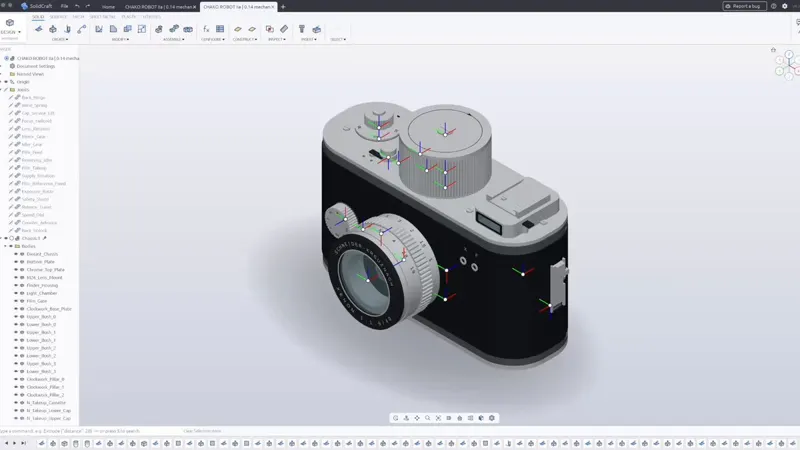This screenshot has width=800, height=450.
Task: Open the ASSEMBLE dropdown menu
Action: click(174, 39)
